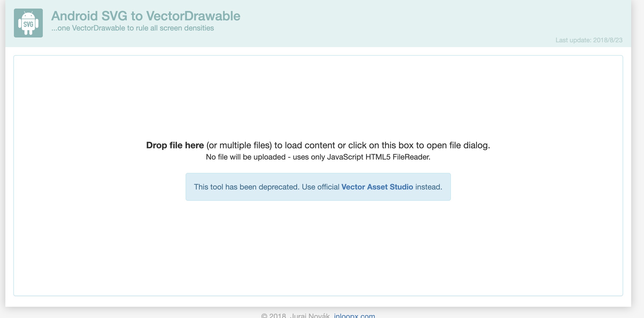Click the Android SVG robot logo
The image size is (644, 318).
click(28, 23)
